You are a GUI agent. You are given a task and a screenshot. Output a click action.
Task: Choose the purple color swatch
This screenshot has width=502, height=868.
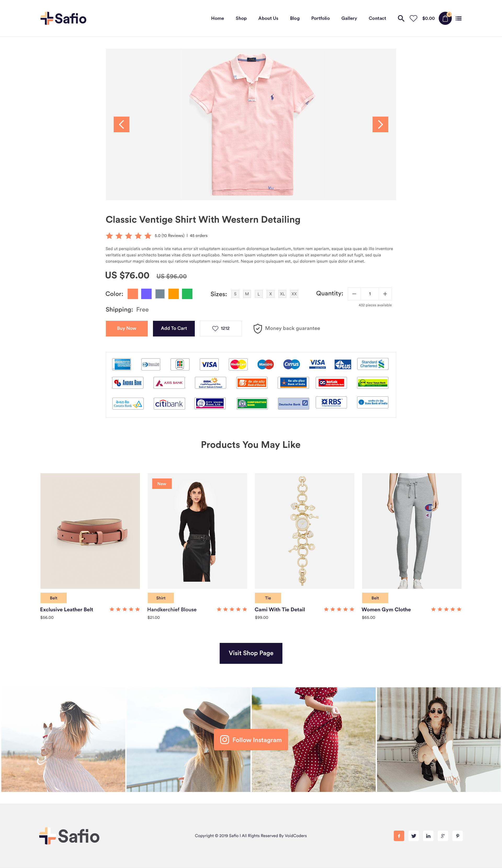pyautogui.click(x=146, y=294)
